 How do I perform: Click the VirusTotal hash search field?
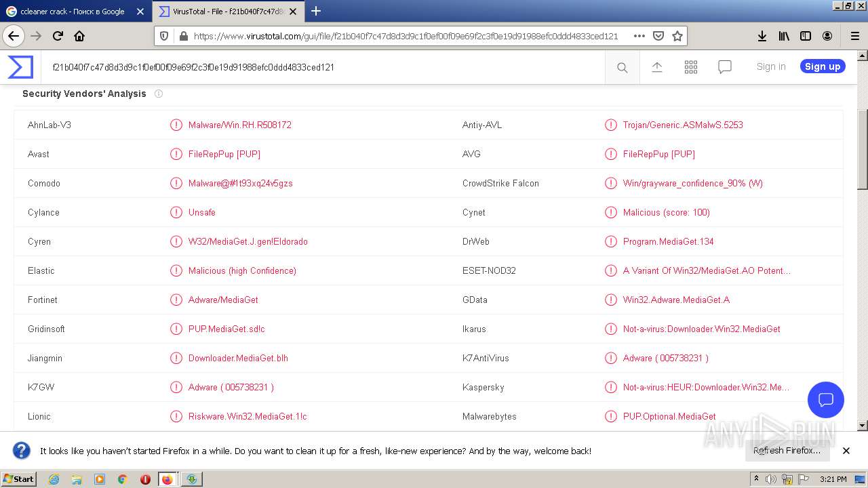pos(323,67)
